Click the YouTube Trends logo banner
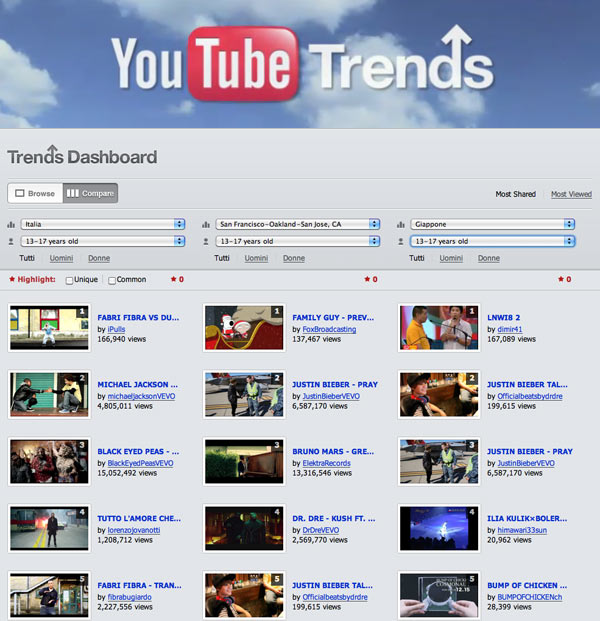 click(x=300, y=63)
